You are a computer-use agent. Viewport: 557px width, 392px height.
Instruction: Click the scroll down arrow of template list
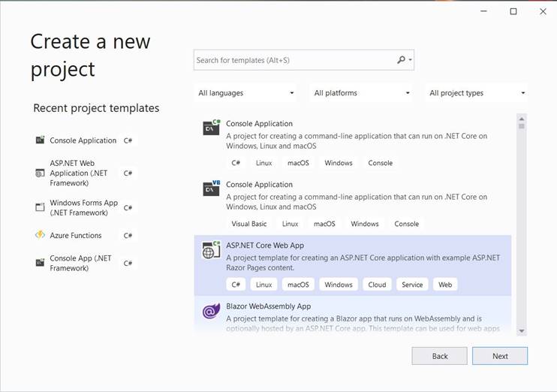(x=522, y=331)
